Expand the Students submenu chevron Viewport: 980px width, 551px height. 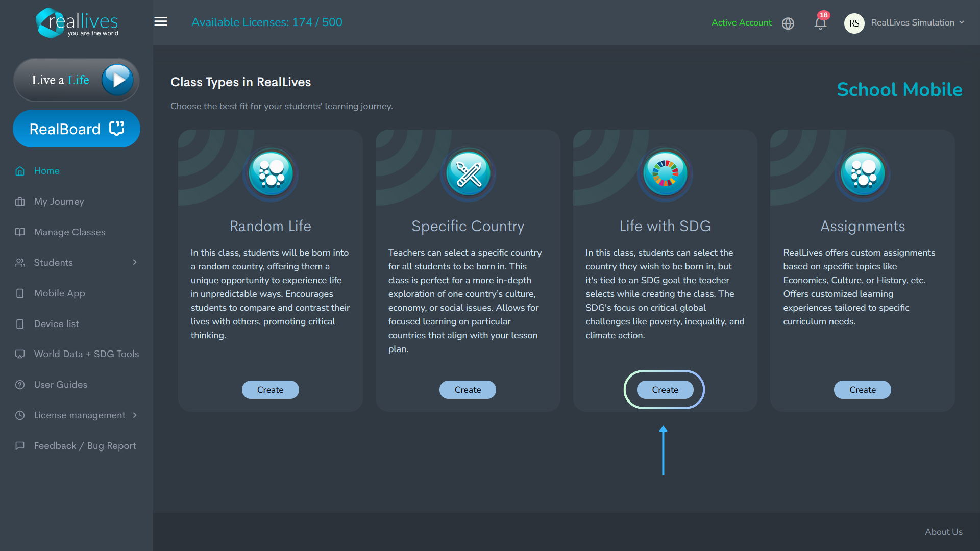click(135, 262)
